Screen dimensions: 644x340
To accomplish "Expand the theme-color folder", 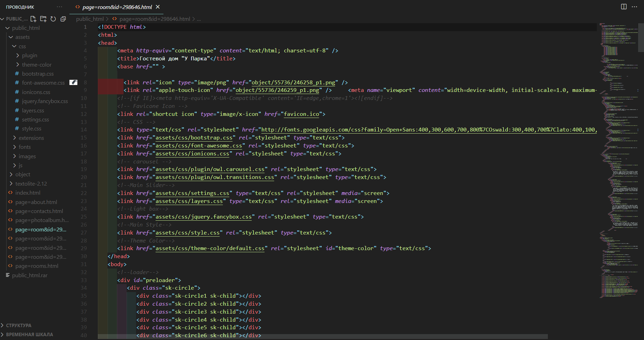I will click(x=36, y=65).
